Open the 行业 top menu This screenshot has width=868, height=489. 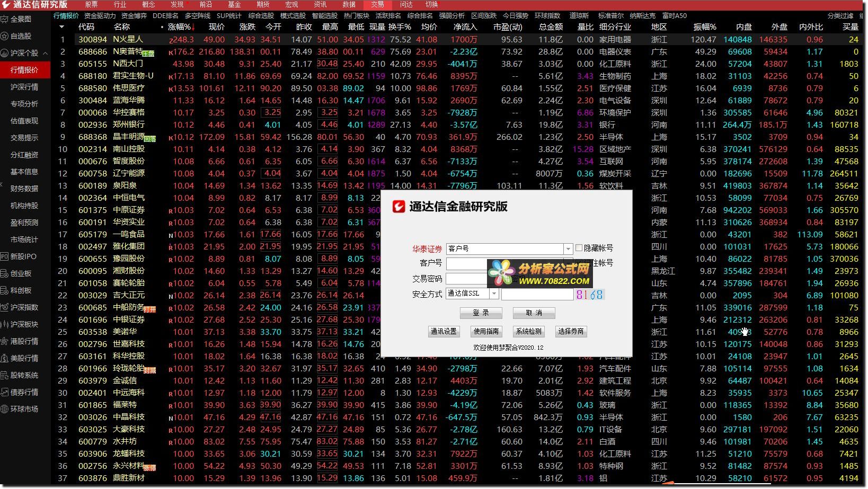(x=120, y=4)
